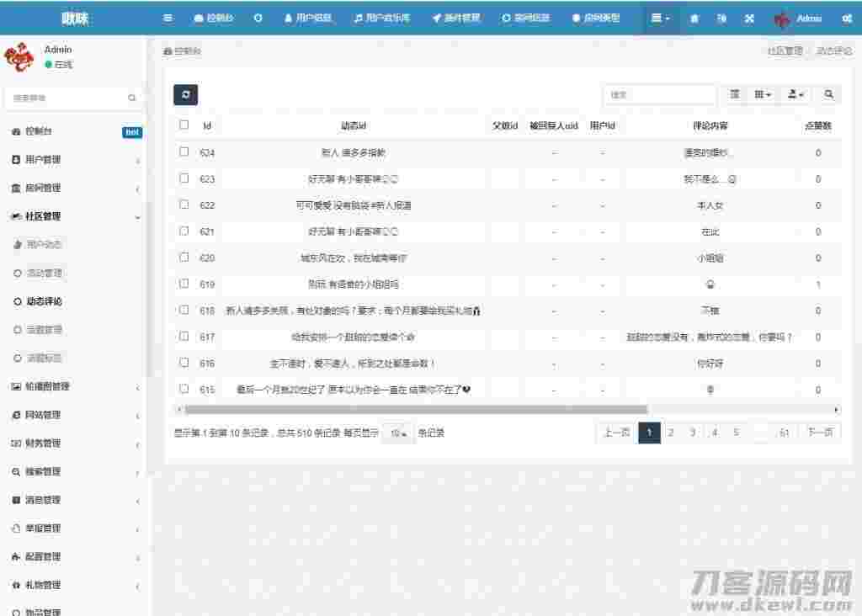Check the row with Id 617
Viewport: 862px width, 616px height.
(x=184, y=337)
